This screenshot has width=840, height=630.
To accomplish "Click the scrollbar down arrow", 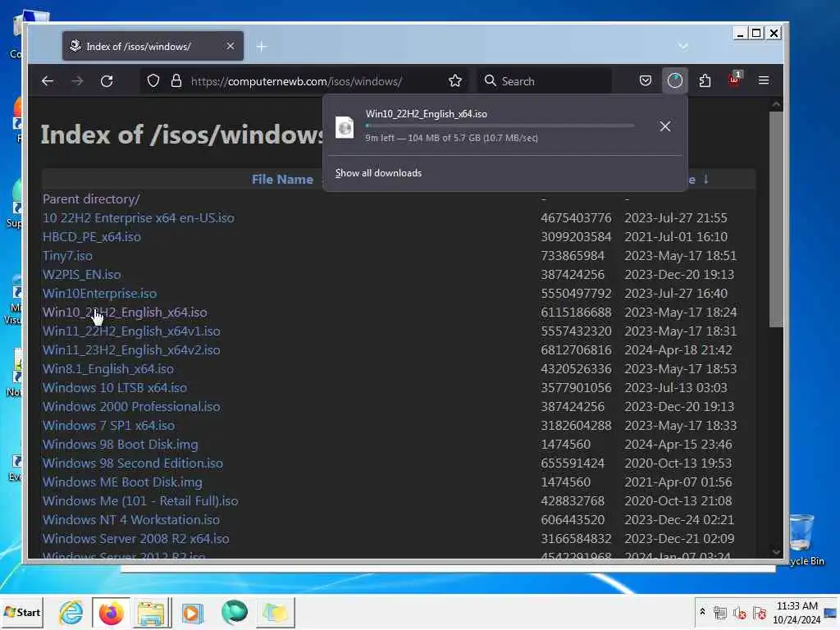I will [x=776, y=552].
